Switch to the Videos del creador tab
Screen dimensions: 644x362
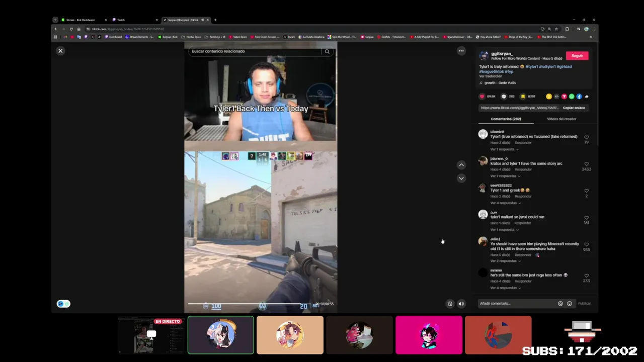pyautogui.click(x=561, y=119)
